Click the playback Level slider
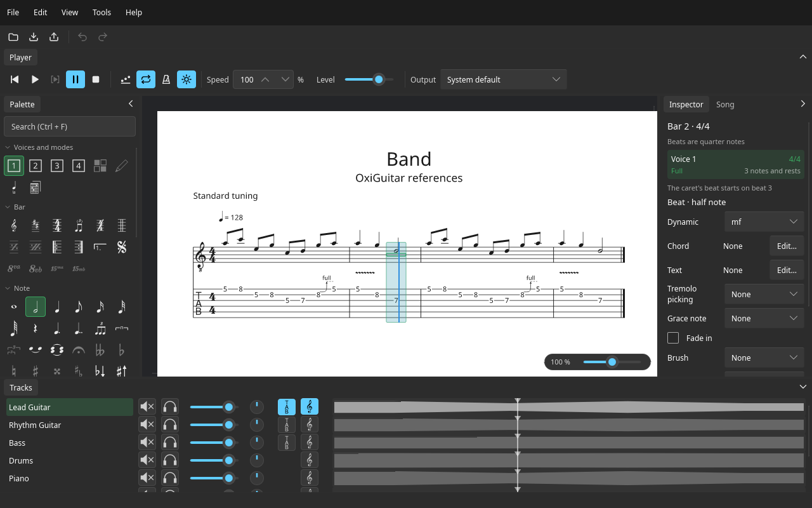The width and height of the screenshot is (812, 508). click(x=369, y=79)
